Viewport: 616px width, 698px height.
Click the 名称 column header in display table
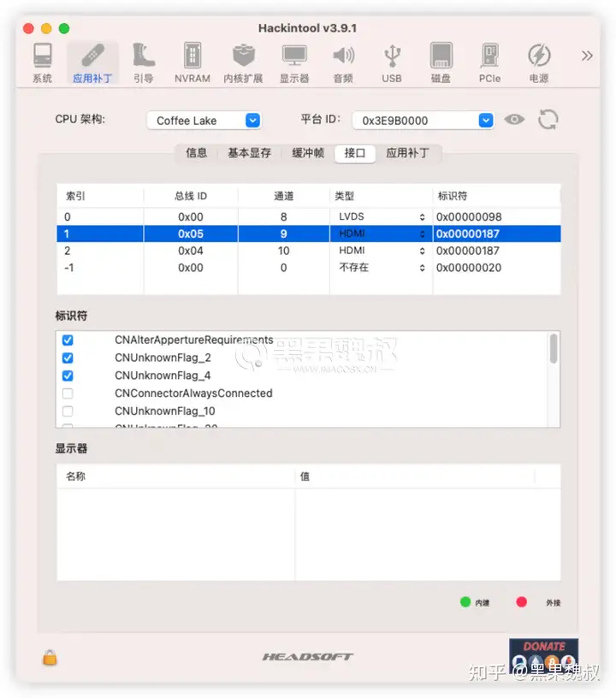click(x=175, y=476)
